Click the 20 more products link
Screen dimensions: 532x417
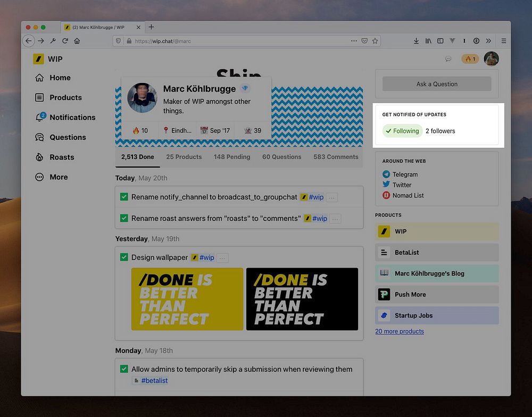[x=400, y=331]
